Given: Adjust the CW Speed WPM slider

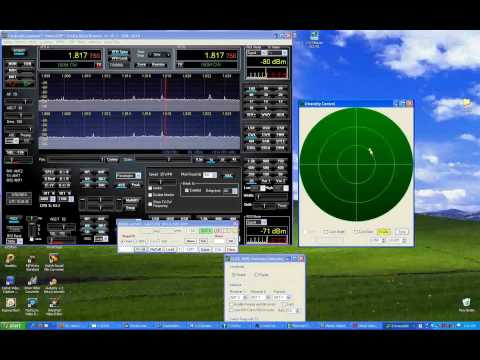Looking at the screenshot, I should click(162, 182).
